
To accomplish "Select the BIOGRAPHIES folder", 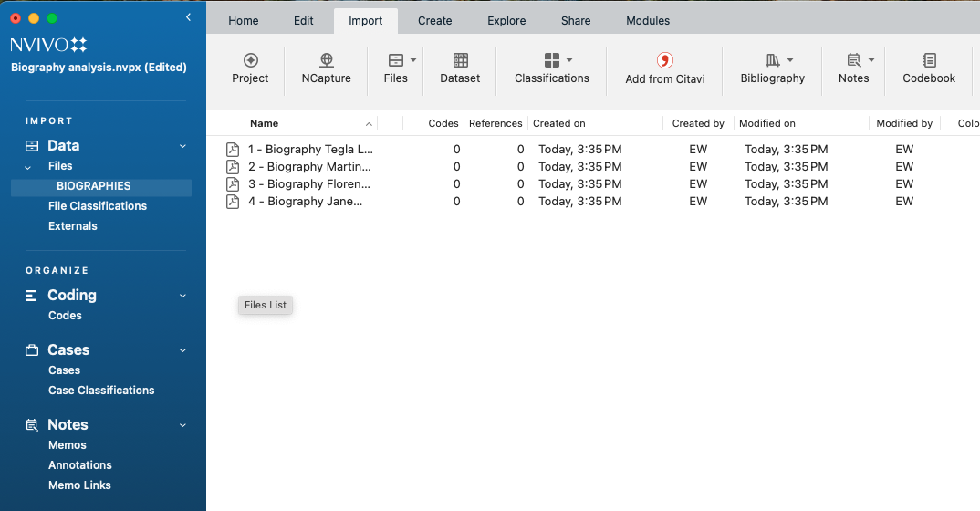I will pyautogui.click(x=94, y=186).
